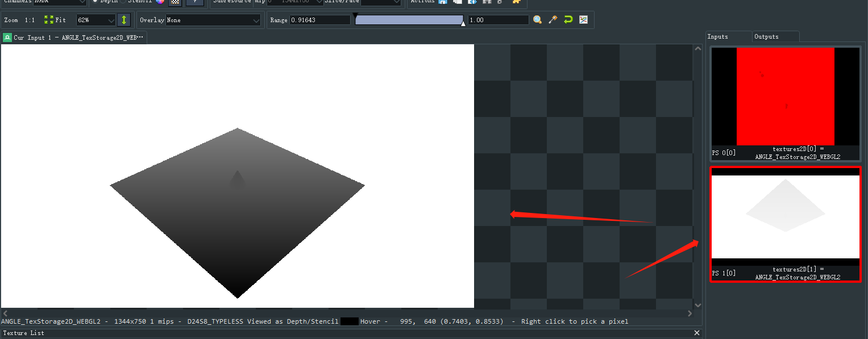Screen dimensions: 868x339
Task: Select the white PS 1[0] depth thumbnail
Action: tap(785, 217)
